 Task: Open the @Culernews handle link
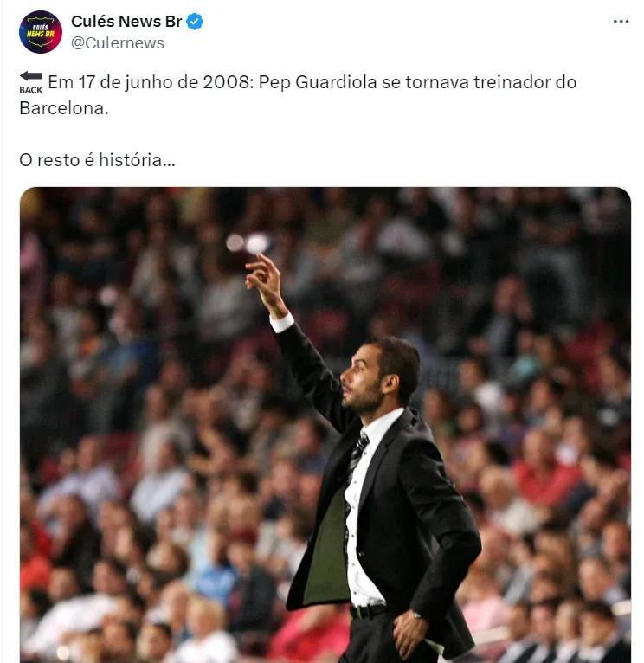(x=118, y=43)
